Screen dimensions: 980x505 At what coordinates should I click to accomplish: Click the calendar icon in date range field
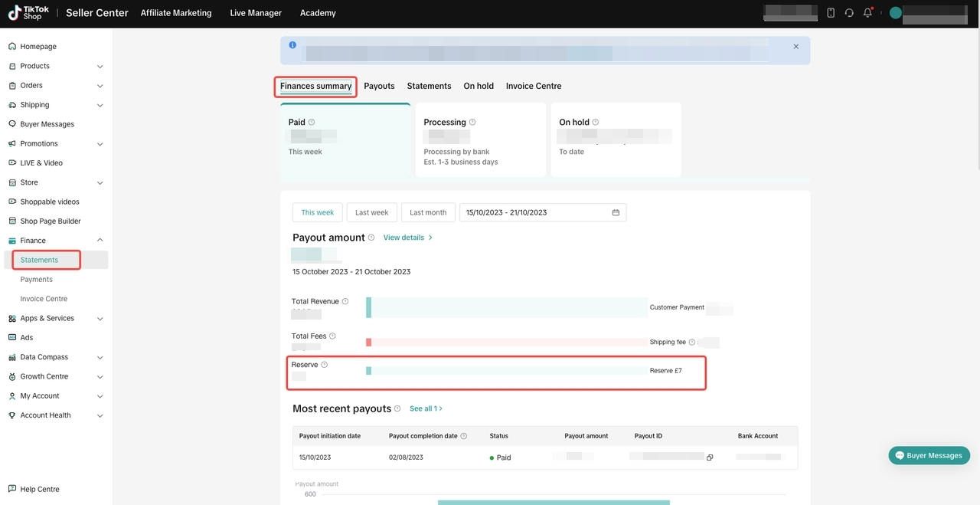click(616, 212)
